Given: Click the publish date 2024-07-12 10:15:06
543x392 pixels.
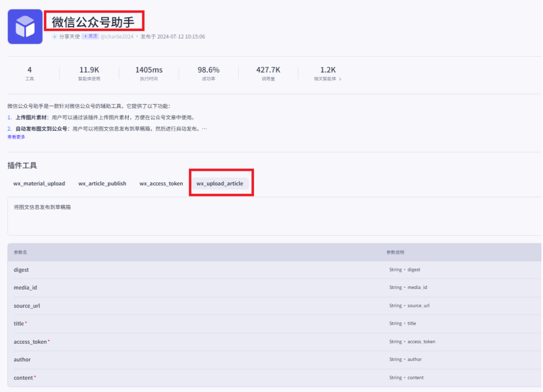Looking at the screenshot, I should coord(181,37).
